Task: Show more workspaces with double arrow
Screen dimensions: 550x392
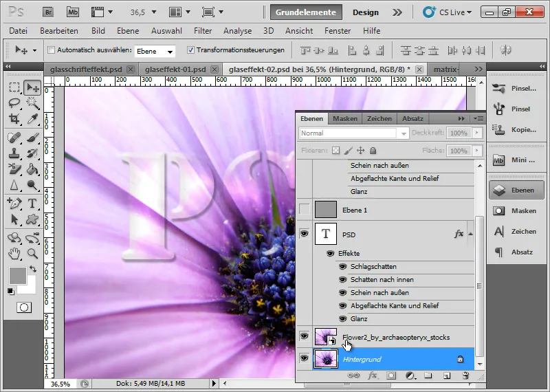Action: tap(397, 12)
